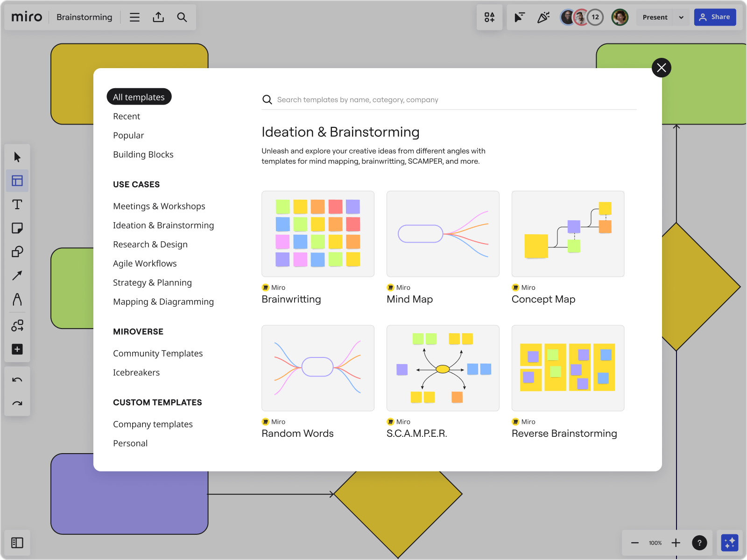Open Personal templates category

pyautogui.click(x=130, y=443)
